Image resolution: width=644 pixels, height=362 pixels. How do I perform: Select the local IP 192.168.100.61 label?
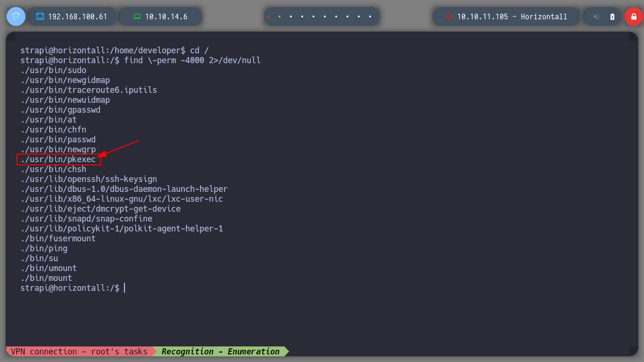[78, 16]
